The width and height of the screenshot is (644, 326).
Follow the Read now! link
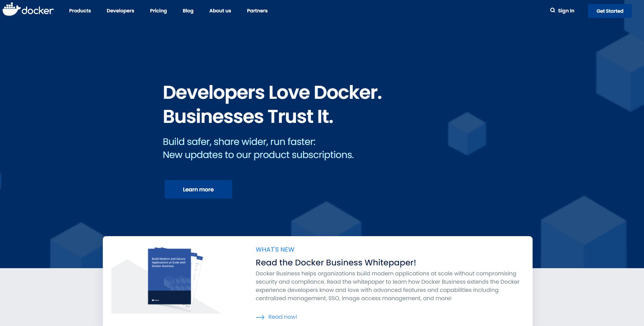pyautogui.click(x=283, y=317)
